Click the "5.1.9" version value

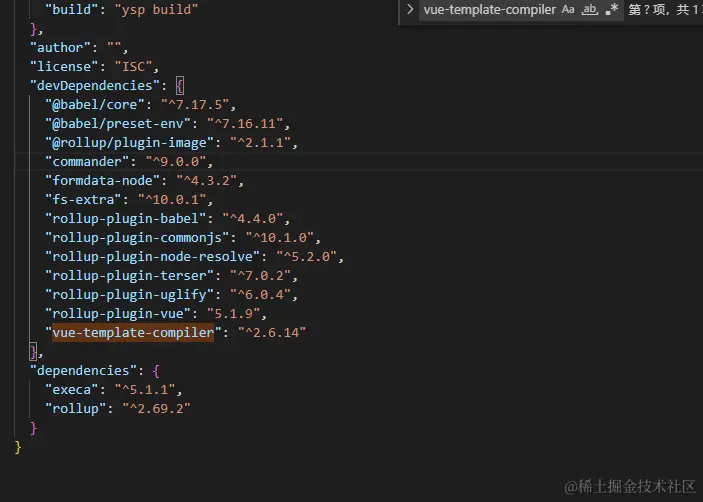[234, 314]
